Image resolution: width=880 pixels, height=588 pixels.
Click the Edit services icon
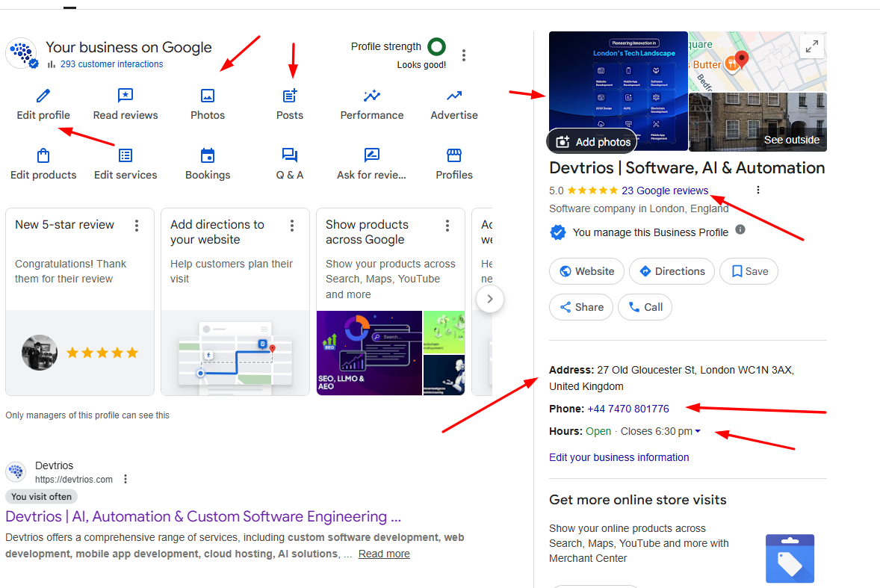[125, 155]
